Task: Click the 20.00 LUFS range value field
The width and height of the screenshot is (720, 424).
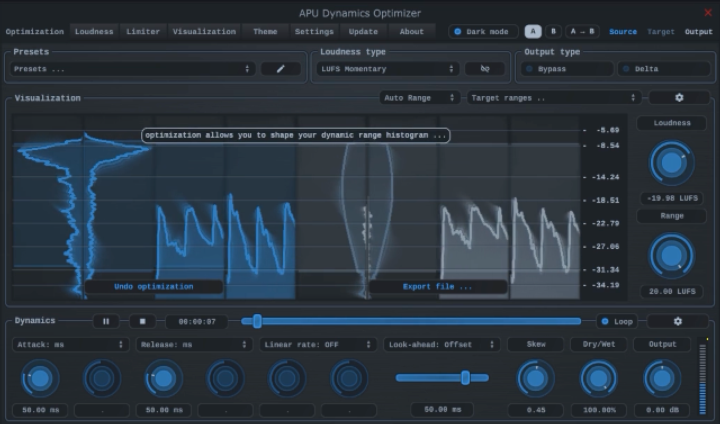Action: 672,291
